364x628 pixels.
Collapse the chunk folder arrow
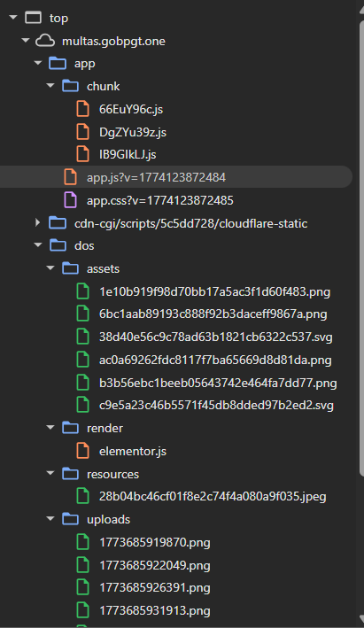coord(50,85)
